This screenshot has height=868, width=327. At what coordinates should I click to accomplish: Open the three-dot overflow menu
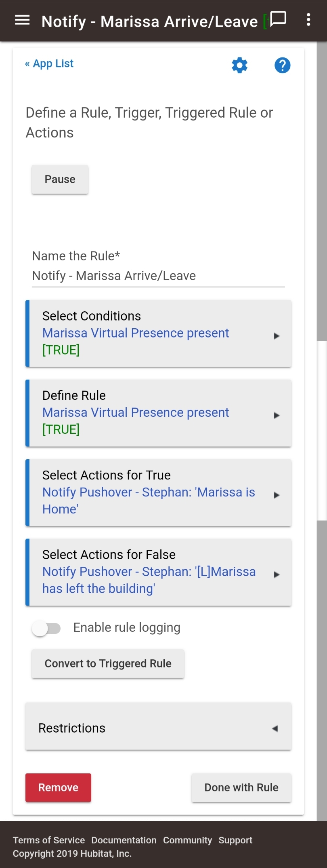click(308, 20)
